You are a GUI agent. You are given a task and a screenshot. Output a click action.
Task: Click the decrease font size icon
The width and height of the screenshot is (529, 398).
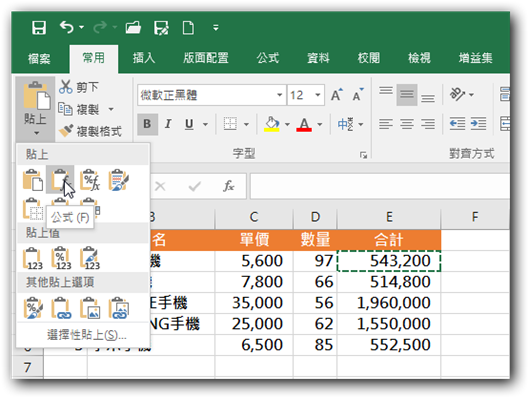(358, 95)
